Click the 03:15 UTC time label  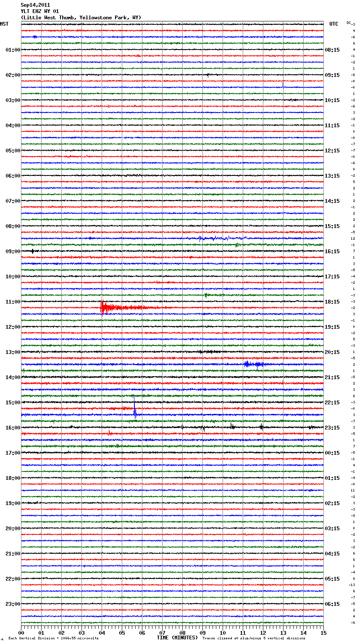click(332, 529)
